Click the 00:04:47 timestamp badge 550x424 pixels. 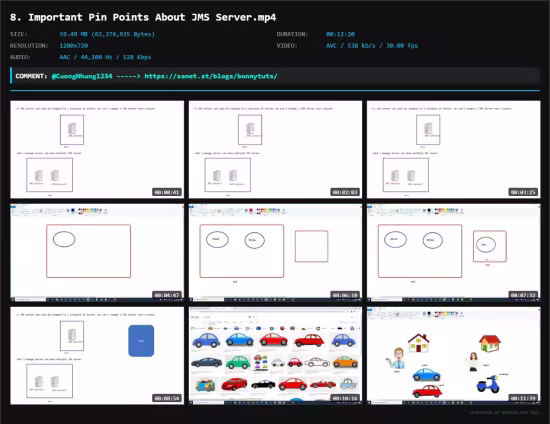pos(167,295)
